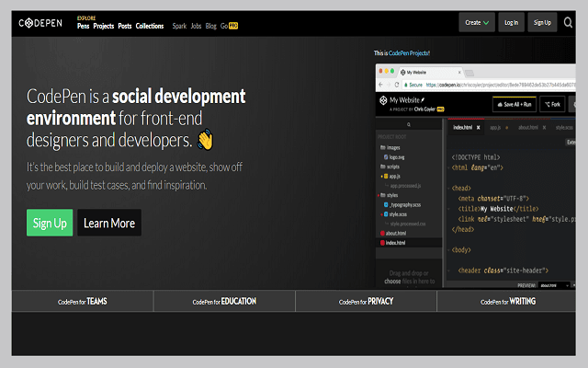Close the index.html editor tab
Viewport: 588px width, 368px height.
coord(478,126)
